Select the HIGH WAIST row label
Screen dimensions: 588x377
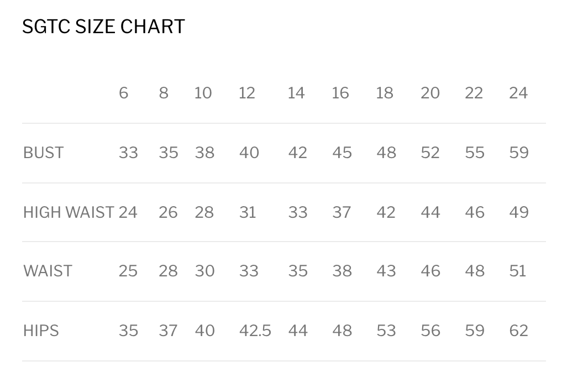[x=69, y=212]
